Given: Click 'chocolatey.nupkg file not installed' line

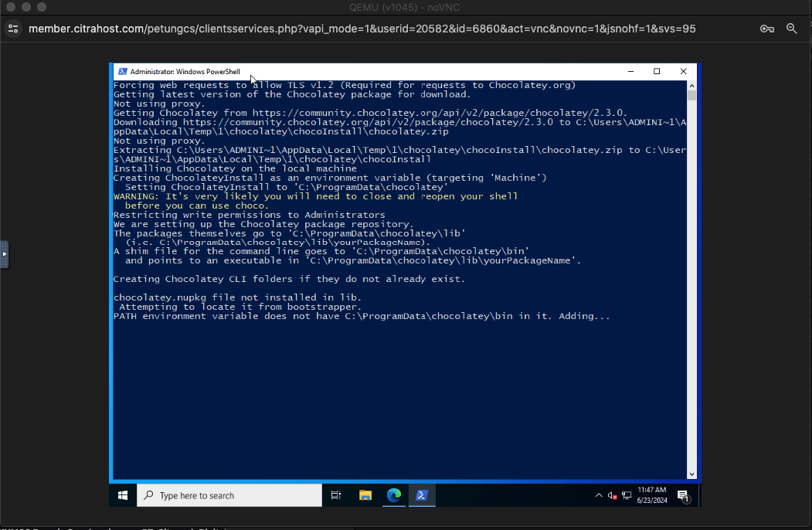Looking at the screenshot, I should coord(237,297).
